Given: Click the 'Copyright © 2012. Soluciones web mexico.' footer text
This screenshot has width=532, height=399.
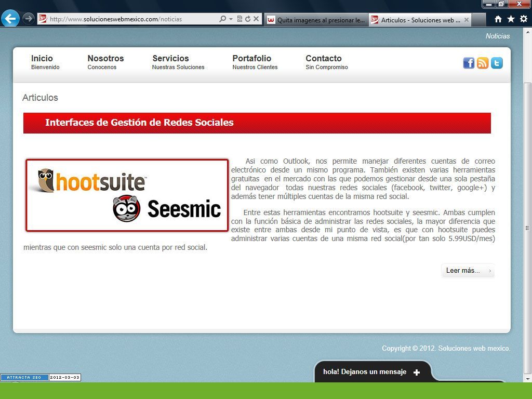Looking at the screenshot, I should click(446, 349).
